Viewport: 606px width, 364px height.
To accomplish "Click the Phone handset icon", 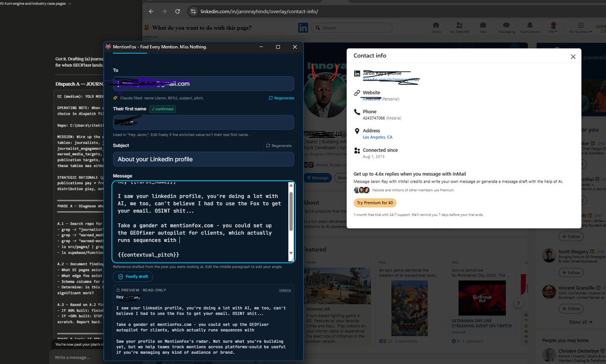I will point(357,112).
